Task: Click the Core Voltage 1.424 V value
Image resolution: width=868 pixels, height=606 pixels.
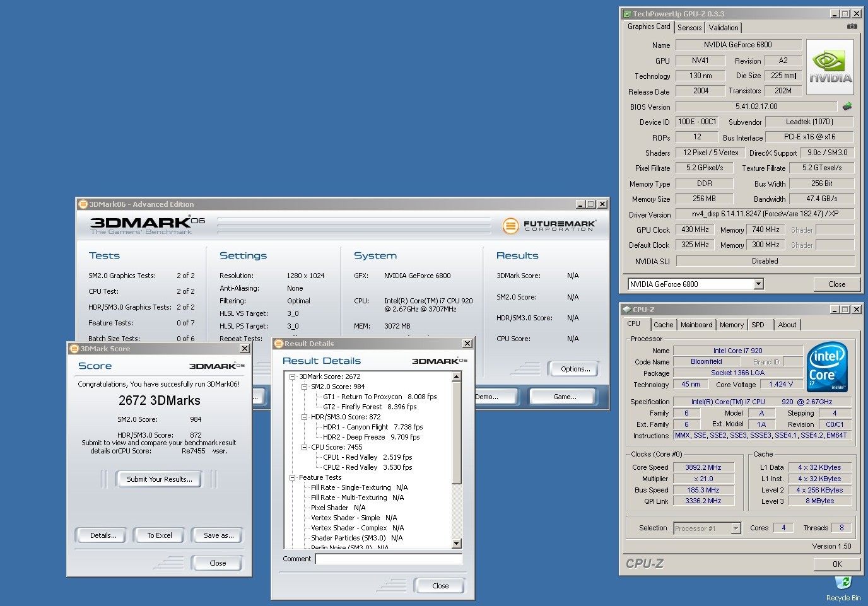Action: click(x=781, y=384)
